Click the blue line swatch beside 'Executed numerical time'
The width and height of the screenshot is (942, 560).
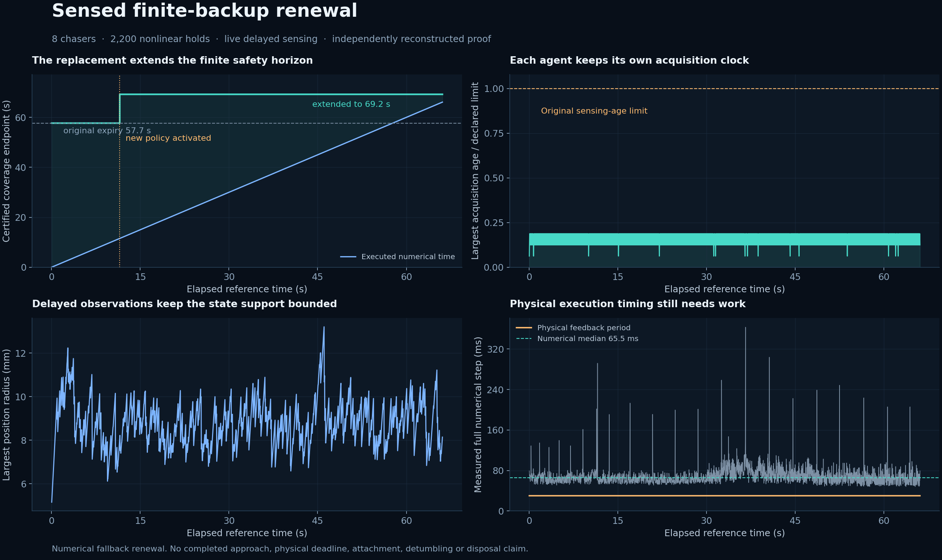(348, 257)
